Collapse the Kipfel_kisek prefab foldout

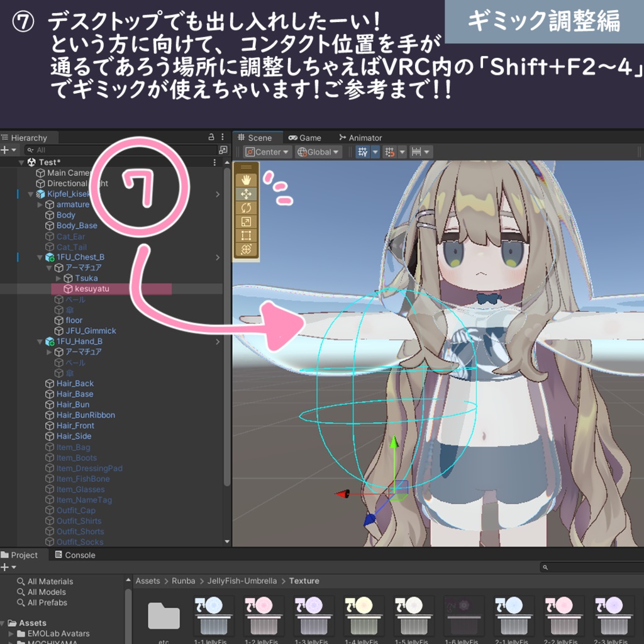(30, 194)
